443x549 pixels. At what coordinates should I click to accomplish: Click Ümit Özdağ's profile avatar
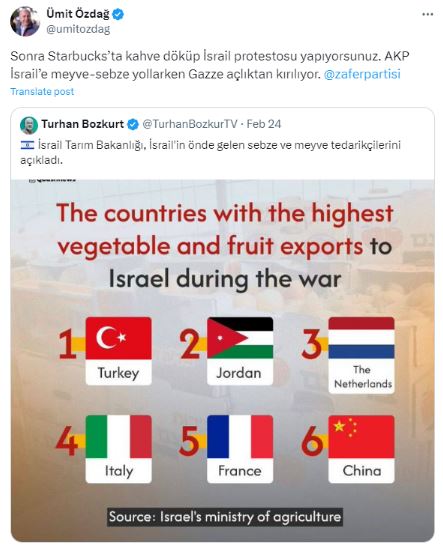(x=25, y=21)
